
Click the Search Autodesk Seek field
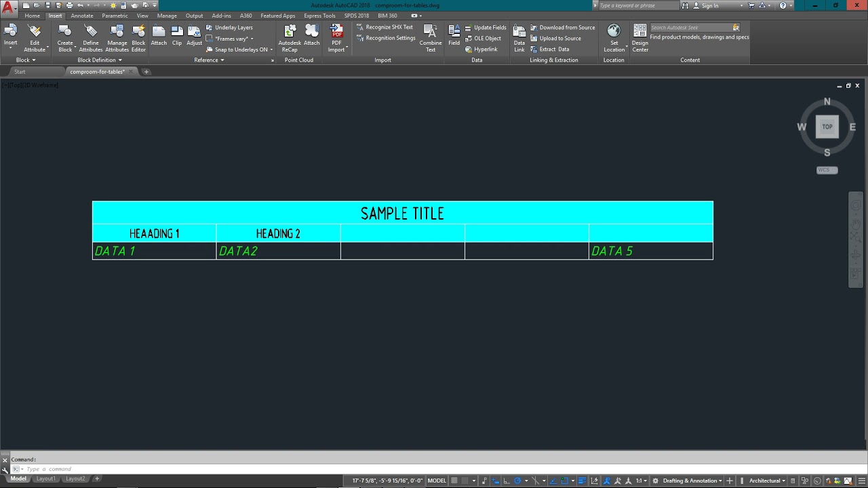(694, 28)
